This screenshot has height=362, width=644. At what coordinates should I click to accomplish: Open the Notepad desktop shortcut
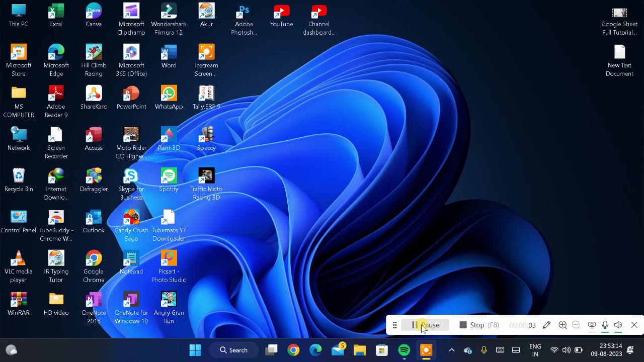pos(131,263)
